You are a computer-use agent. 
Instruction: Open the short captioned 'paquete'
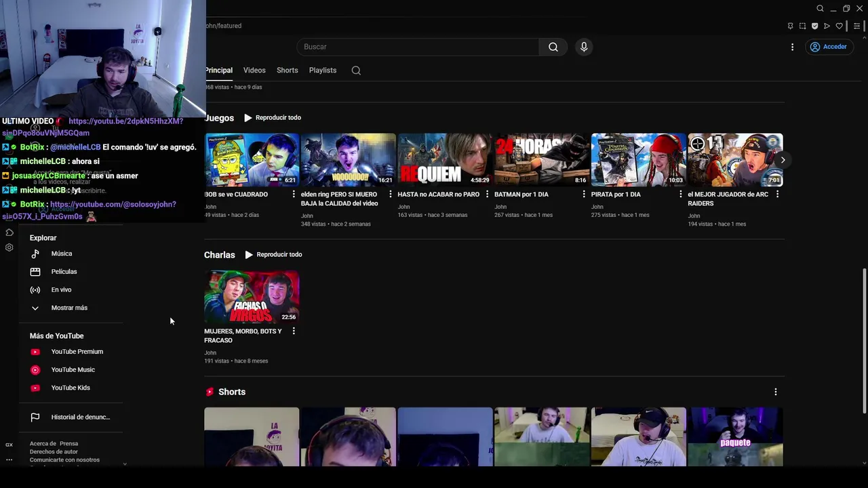736,436
